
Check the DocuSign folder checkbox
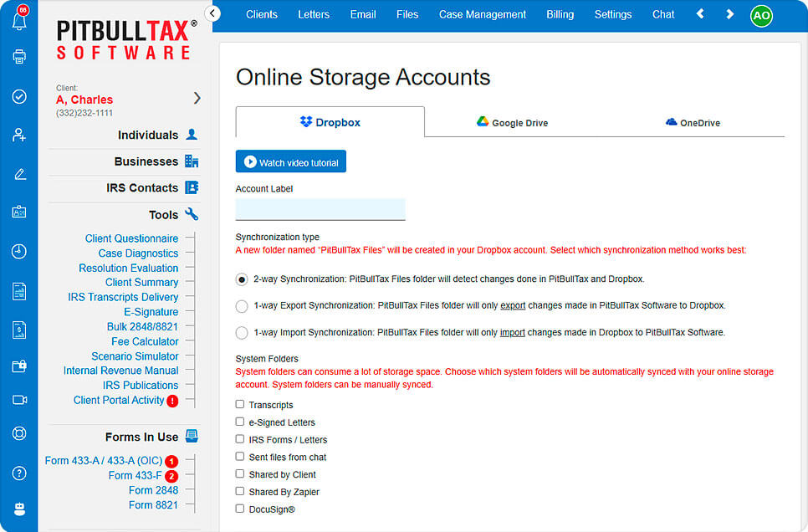click(239, 509)
